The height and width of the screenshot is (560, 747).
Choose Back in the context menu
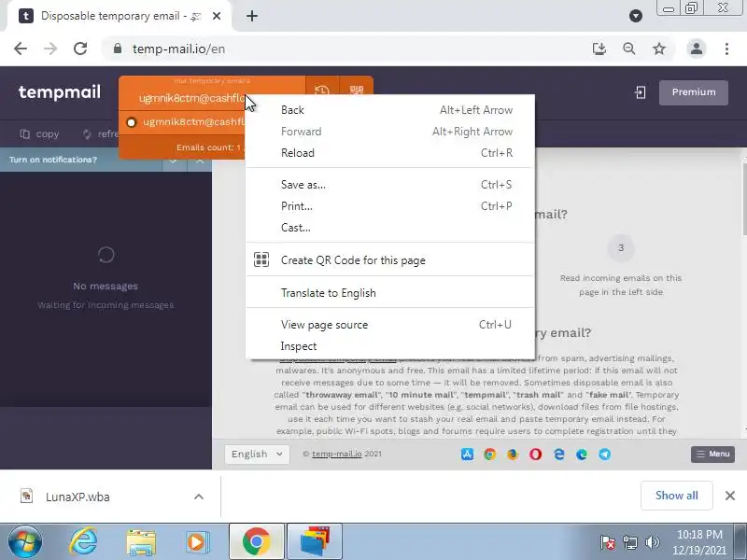click(x=390, y=110)
